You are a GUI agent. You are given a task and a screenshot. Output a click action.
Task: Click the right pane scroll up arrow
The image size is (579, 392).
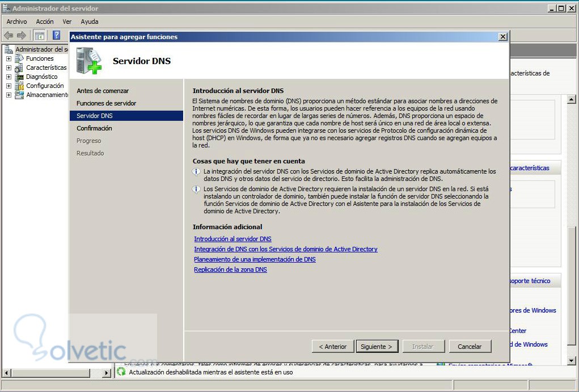coord(571,99)
